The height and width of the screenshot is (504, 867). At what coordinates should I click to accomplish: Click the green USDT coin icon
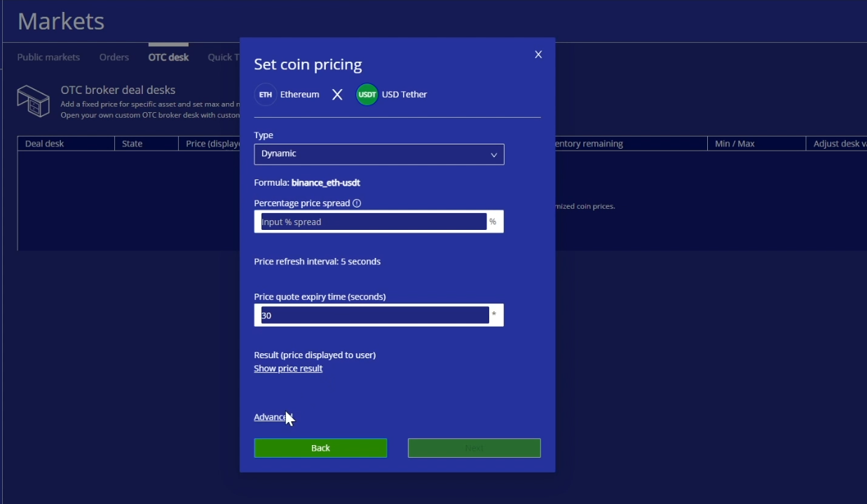367,95
